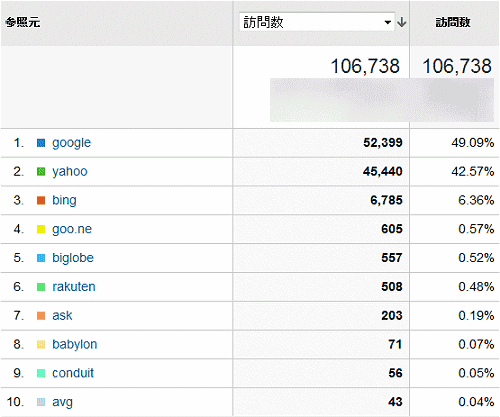Image resolution: width=500 pixels, height=417 pixels.
Task: Open the 訪問数 metric dropdown
Action: (x=317, y=22)
